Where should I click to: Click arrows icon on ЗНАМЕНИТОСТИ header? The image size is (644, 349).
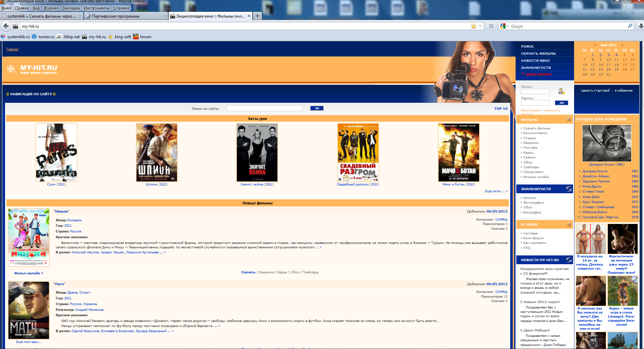pos(569,189)
